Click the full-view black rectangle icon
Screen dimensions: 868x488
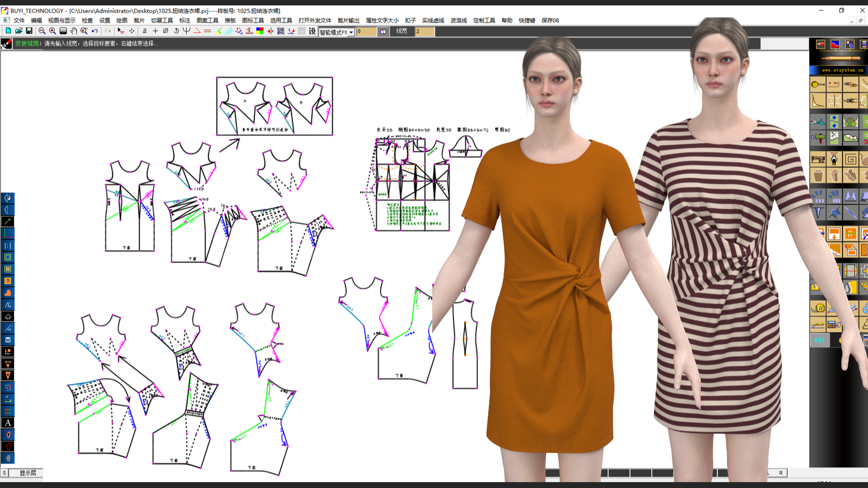(x=63, y=31)
